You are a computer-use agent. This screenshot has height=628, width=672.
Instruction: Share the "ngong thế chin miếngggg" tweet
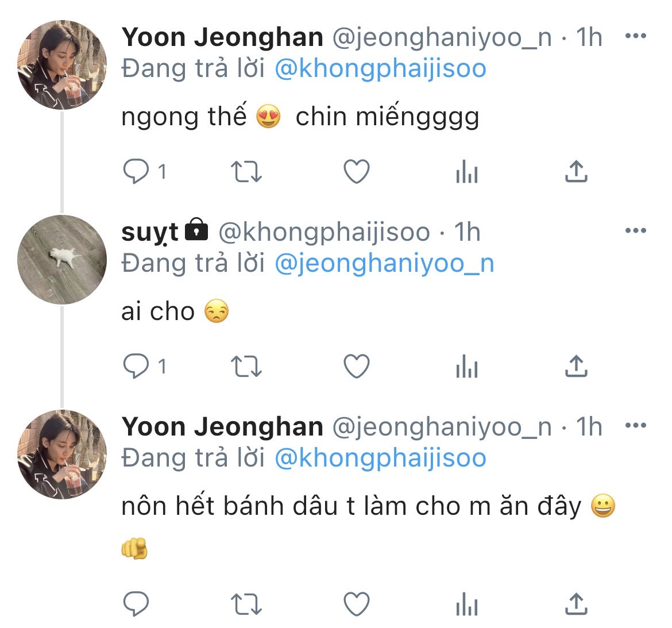tap(576, 172)
